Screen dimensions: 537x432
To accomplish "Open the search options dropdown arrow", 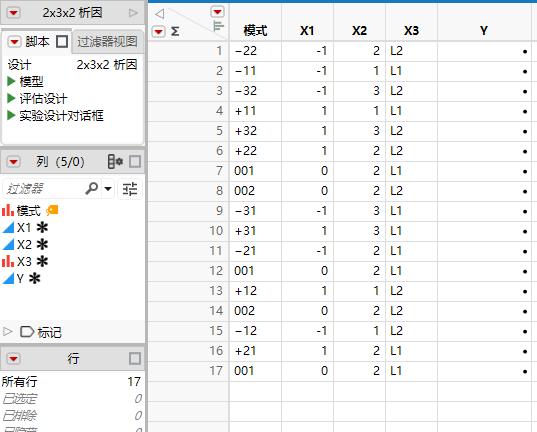I will pos(108,188).
